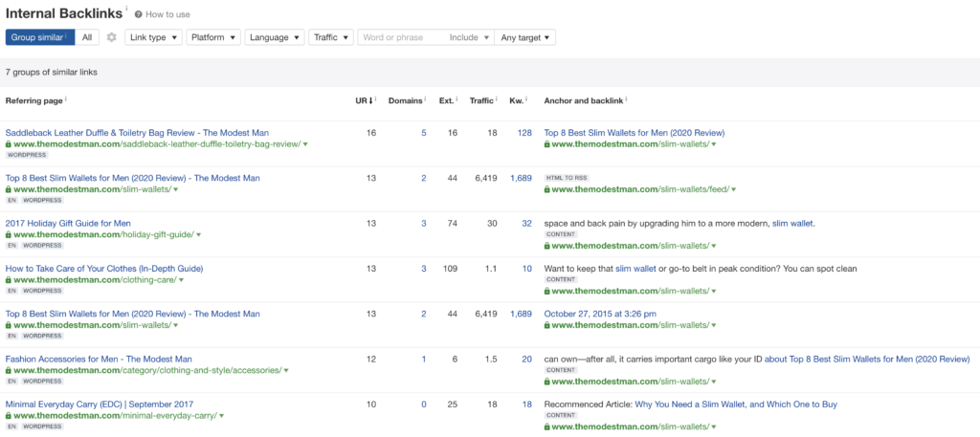Click the info icon next to Traffic header

(497, 98)
